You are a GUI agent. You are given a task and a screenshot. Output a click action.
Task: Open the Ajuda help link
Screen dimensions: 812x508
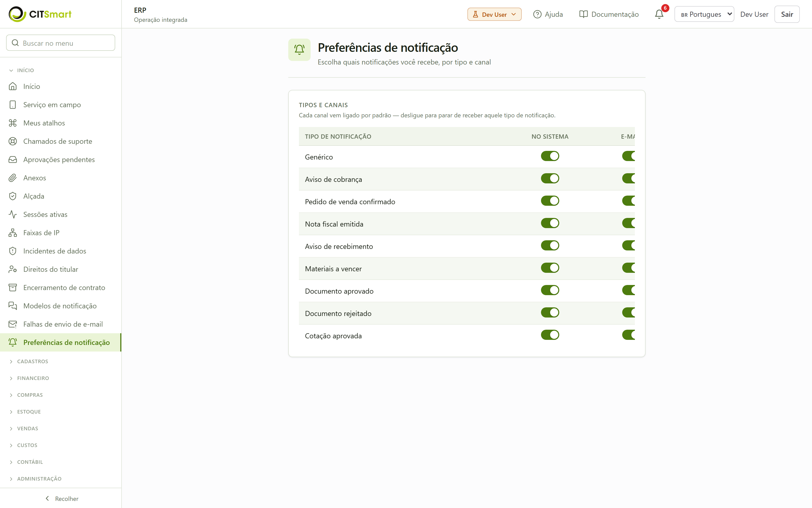[548, 14]
